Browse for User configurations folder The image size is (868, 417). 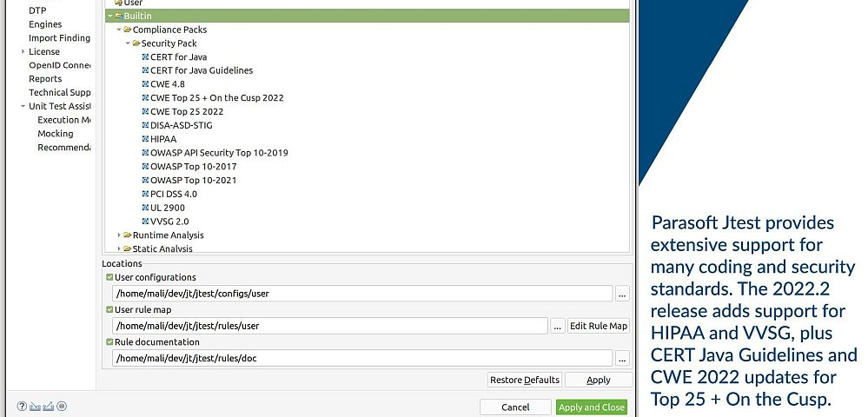623,294
